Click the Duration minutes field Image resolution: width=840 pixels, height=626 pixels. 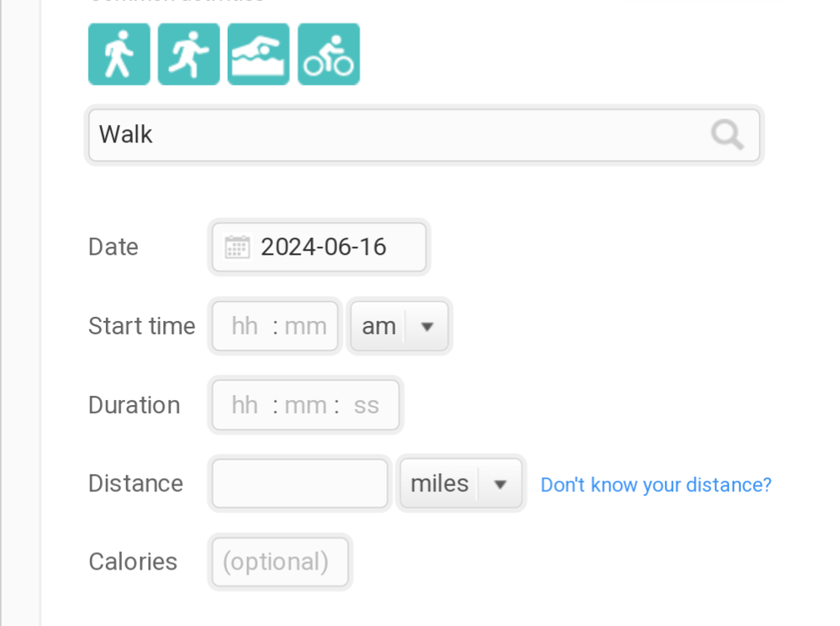point(306,405)
